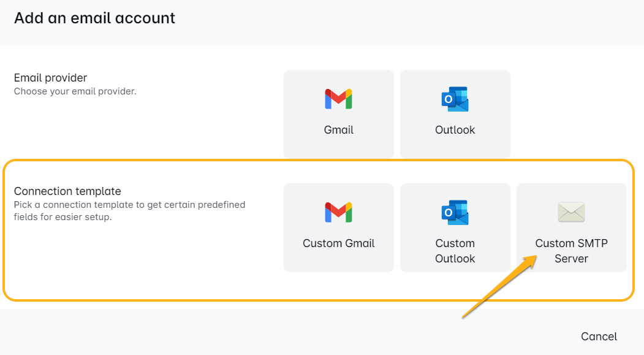This screenshot has width=644, height=355.
Task: Click the envelope icon for Custom SMTP
Action: (571, 212)
